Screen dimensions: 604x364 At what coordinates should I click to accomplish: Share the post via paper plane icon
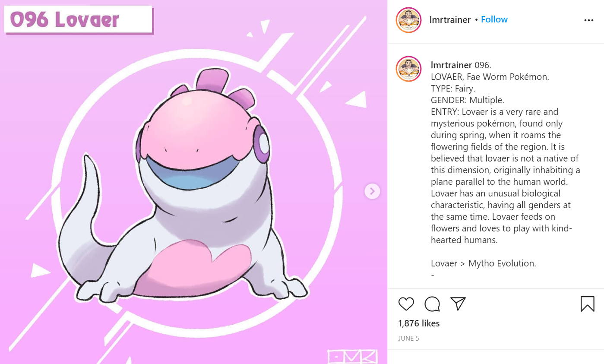(x=458, y=304)
